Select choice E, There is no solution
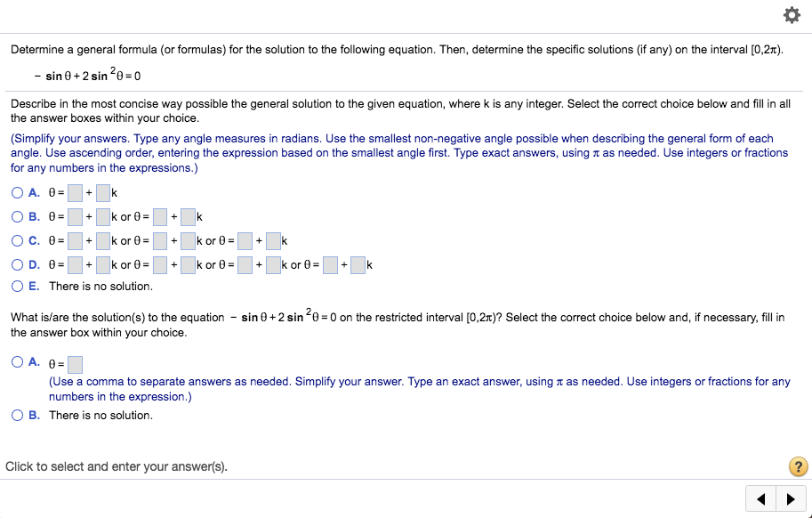Image resolution: width=812 pixels, height=518 pixels. click(x=17, y=286)
